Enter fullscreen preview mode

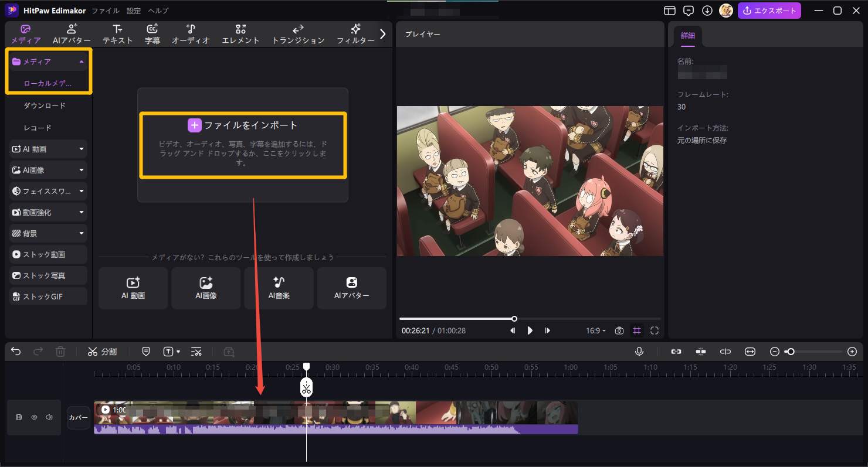[x=655, y=330]
